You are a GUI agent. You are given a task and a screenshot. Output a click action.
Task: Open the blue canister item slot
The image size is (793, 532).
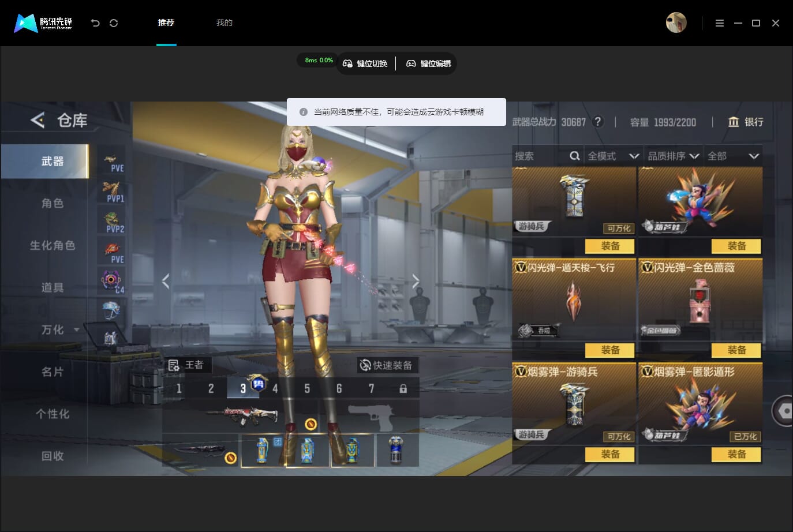click(397, 450)
